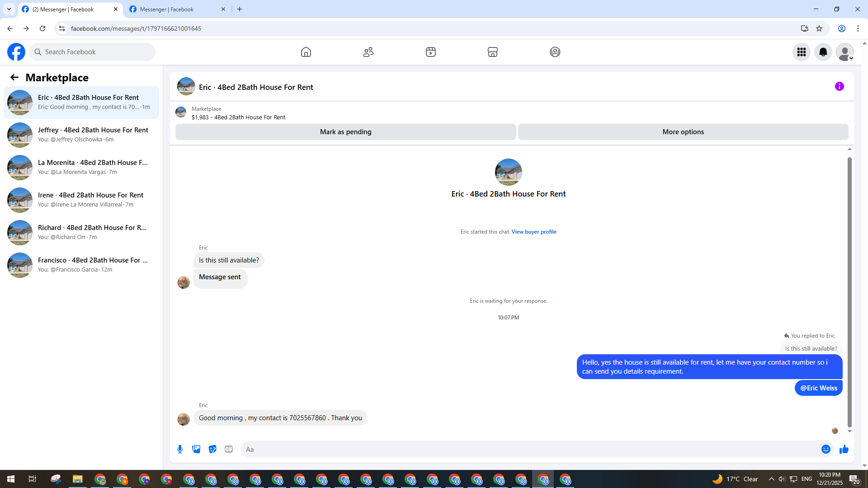Click the listing thumbnail in chat header
Screen dimensions: 868x488
tap(186, 86)
